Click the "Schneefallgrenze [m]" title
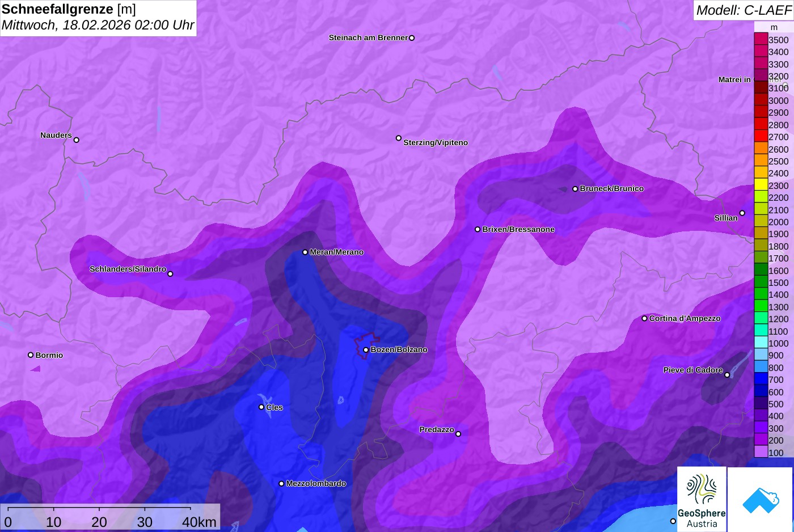 [x=69, y=9]
